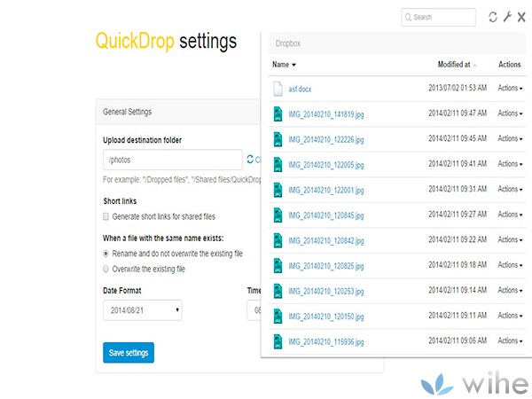Open IMG_20140210_141819.jpg file link
This screenshot has width=532, height=399.
pos(326,114)
